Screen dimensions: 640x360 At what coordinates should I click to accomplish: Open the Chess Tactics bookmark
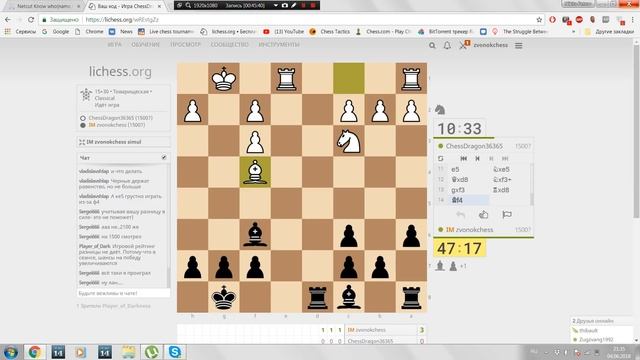point(330,31)
